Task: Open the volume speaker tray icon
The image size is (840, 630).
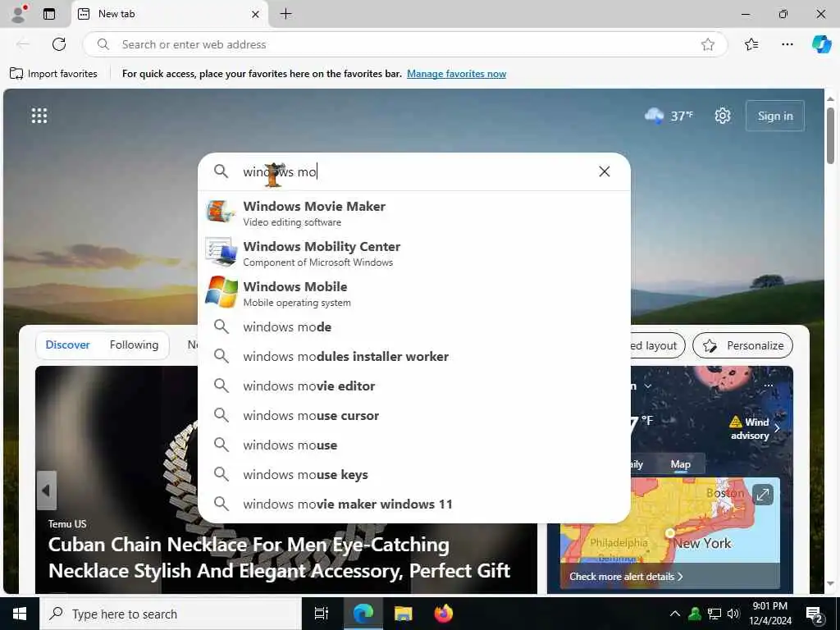Action: click(x=733, y=614)
